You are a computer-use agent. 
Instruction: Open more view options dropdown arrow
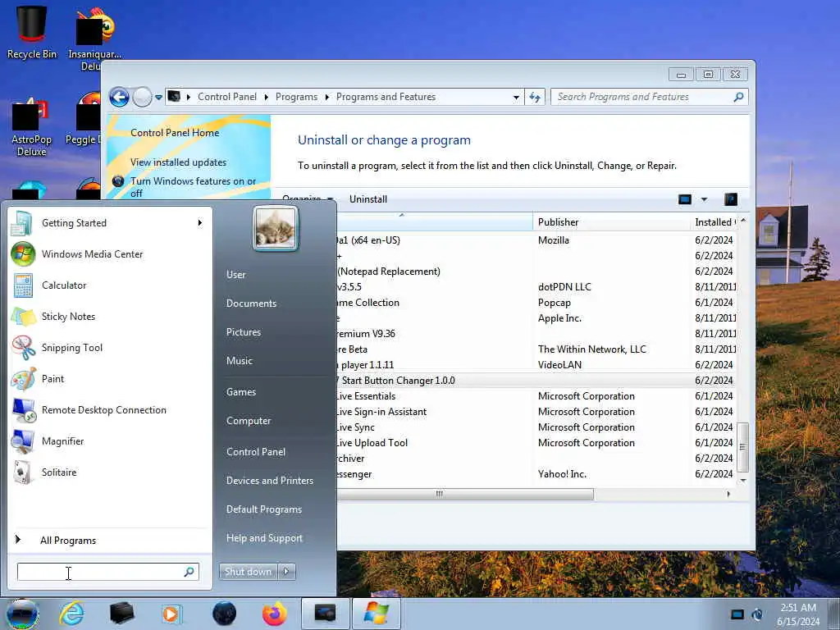[705, 199]
